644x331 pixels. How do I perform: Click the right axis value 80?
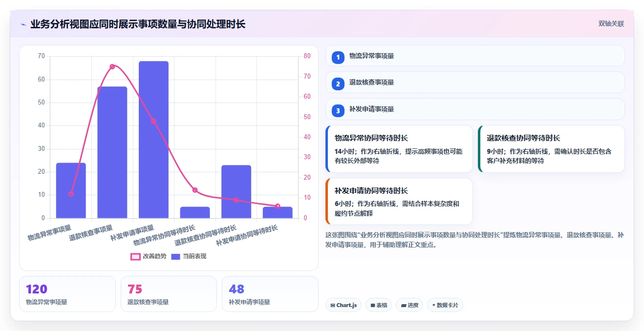click(307, 56)
